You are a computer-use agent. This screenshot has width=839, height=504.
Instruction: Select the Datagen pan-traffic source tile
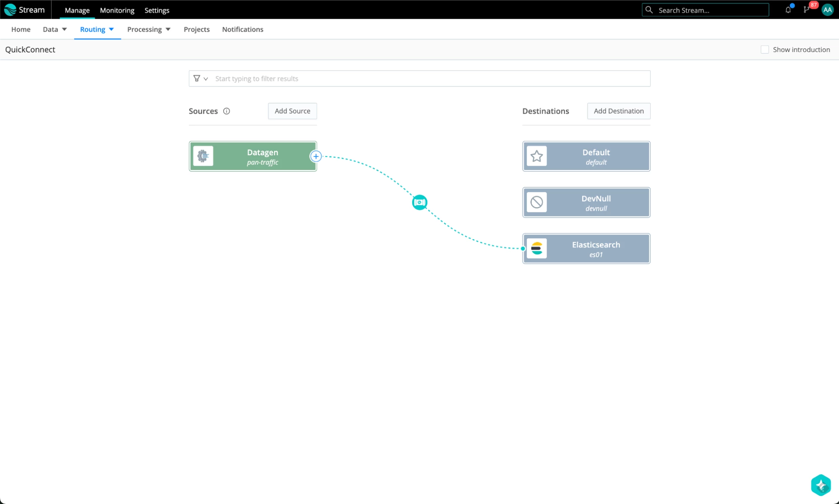click(x=253, y=156)
